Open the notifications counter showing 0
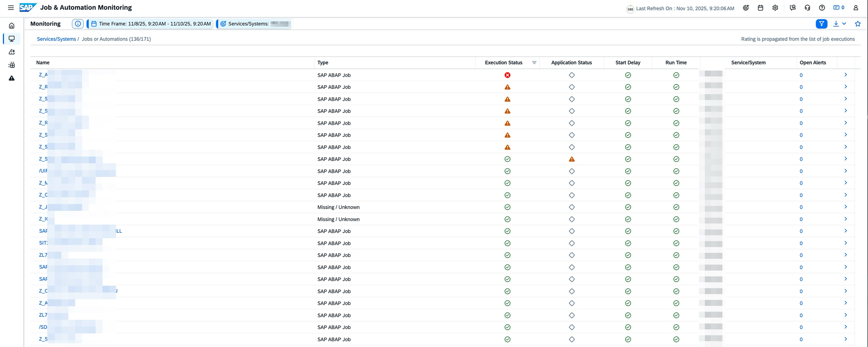Viewport: 868px width, 347px height. click(x=839, y=8)
